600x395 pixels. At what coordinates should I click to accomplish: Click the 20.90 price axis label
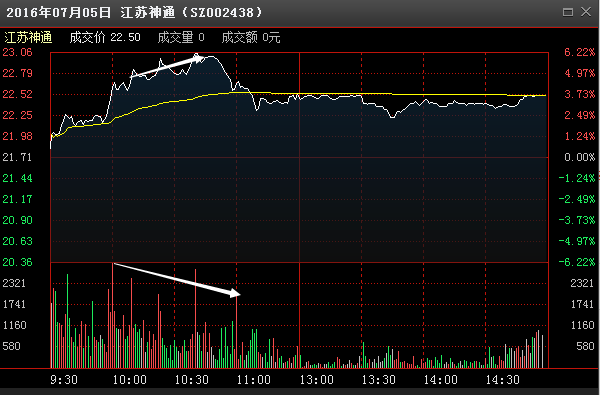(x=17, y=220)
